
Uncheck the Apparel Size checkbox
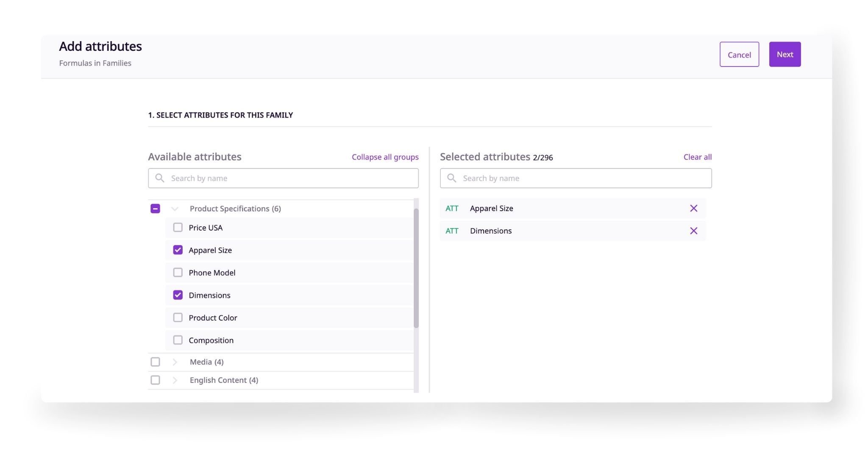click(x=178, y=250)
